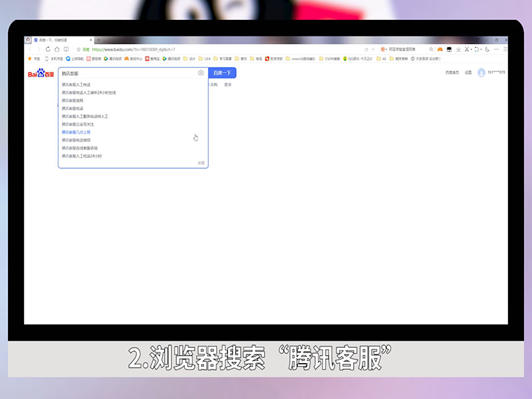Select suggestion 腾讯客服电话人工接听24小时在线
532x399 pixels.
(89, 92)
